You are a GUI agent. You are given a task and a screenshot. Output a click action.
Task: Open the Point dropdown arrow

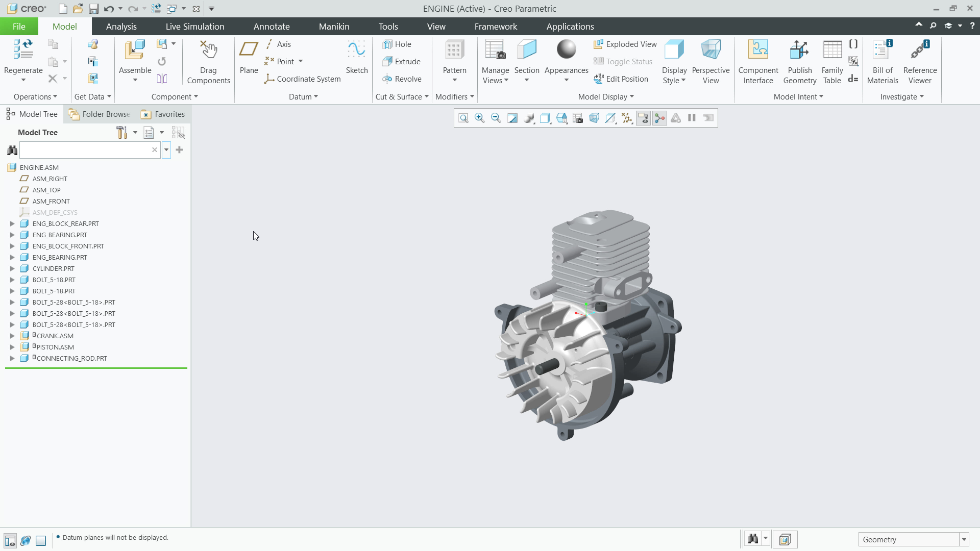(x=301, y=62)
